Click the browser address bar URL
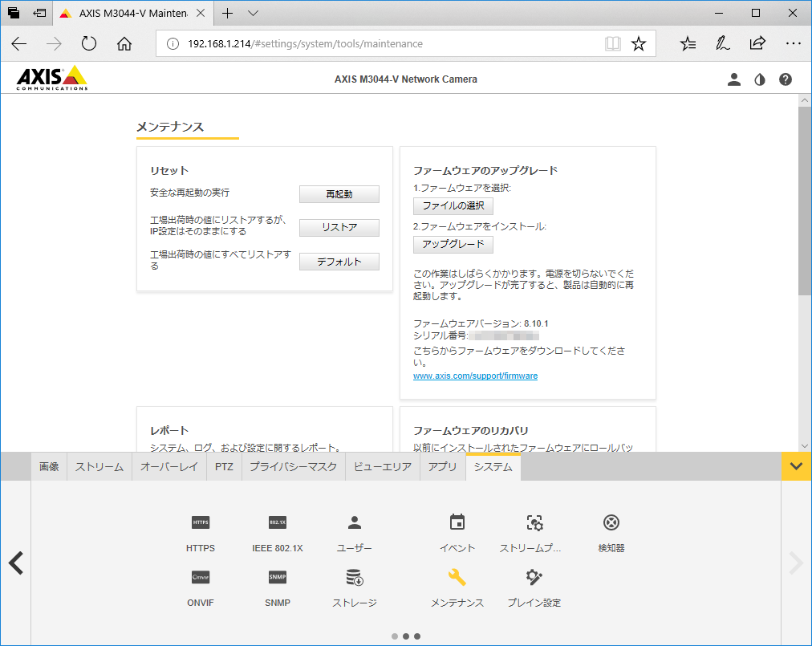 (305, 44)
